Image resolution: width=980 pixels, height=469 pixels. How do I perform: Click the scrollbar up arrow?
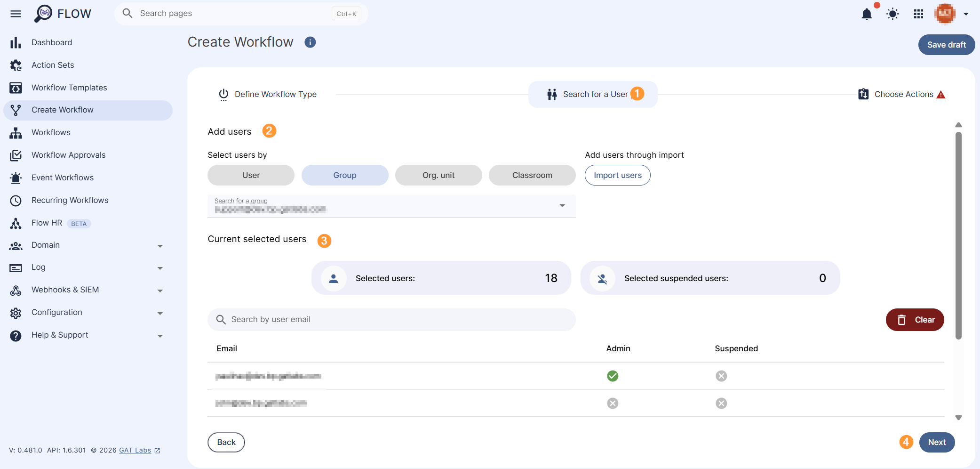point(958,125)
